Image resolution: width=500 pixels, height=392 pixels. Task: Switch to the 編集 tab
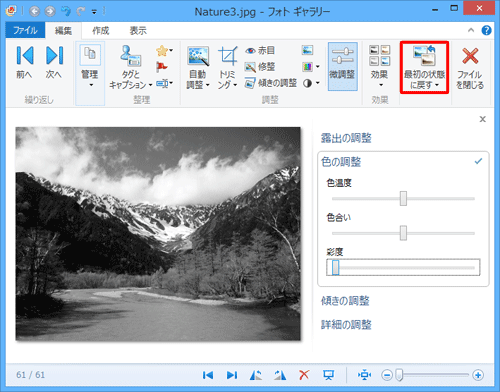(63, 31)
